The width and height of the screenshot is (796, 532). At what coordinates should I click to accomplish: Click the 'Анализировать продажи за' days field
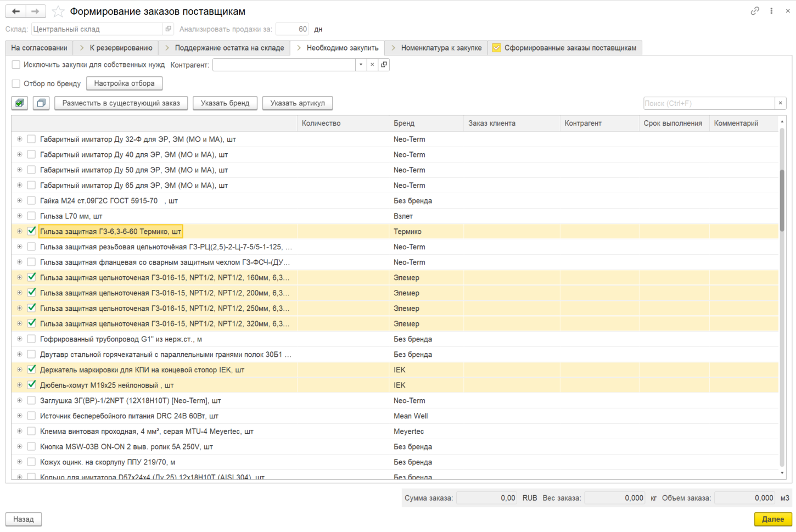pyautogui.click(x=292, y=29)
